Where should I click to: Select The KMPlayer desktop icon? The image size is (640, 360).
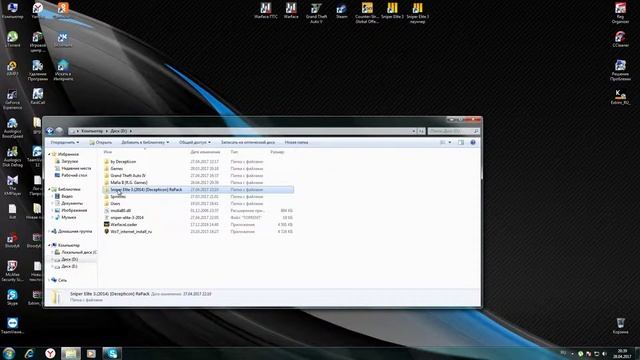[x=12, y=185]
